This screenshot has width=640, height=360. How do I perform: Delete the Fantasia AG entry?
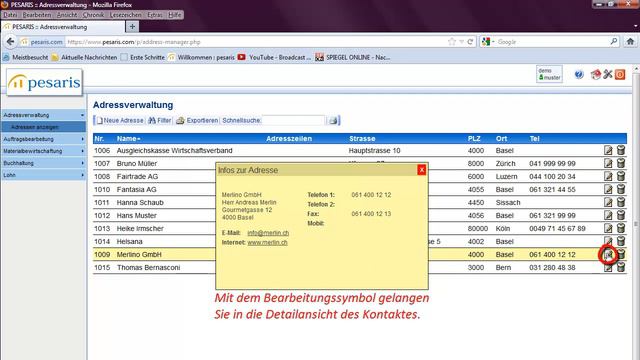click(621, 189)
